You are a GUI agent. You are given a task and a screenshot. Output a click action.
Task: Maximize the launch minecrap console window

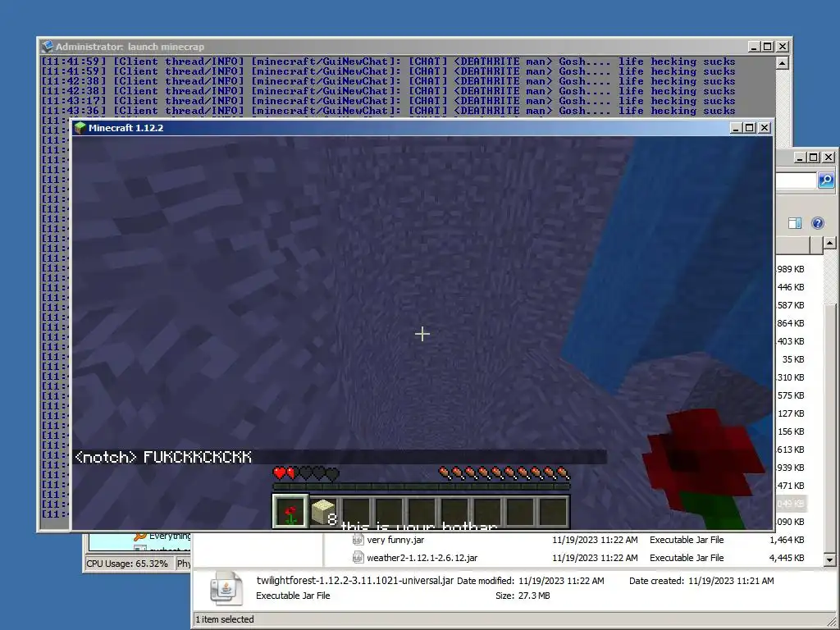(x=768, y=47)
